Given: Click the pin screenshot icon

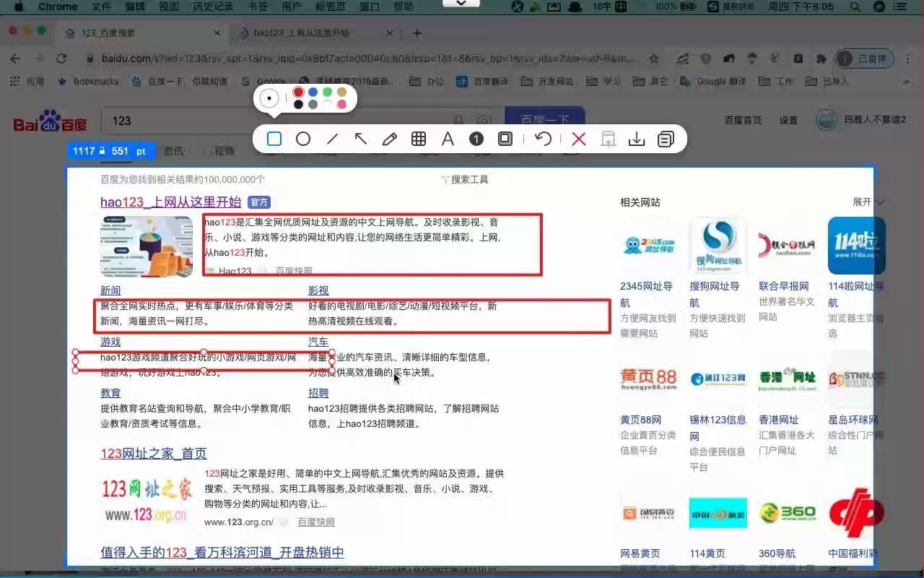Looking at the screenshot, I should [609, 139].
